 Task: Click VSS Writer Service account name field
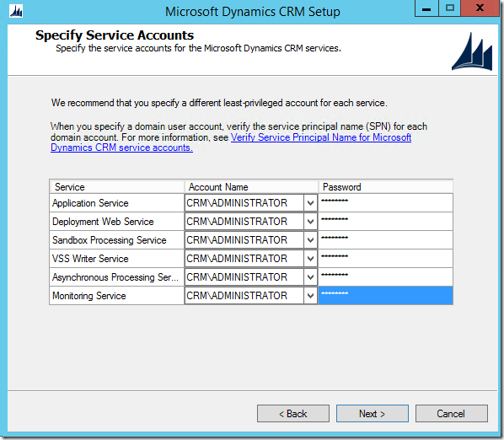tap(244, 259)
